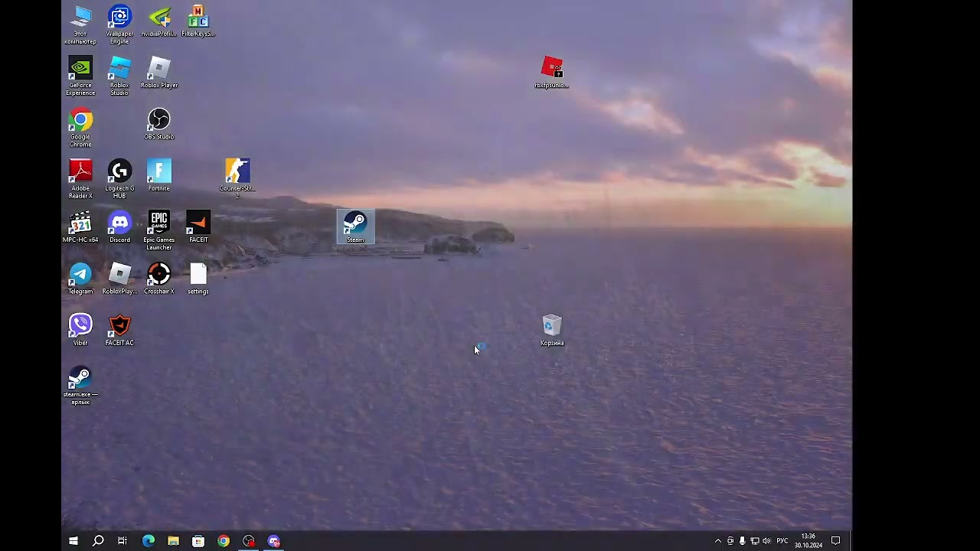Open Microsoft Store from the taskbar
The width and height of the screenshot is (980, 551).
pyautogui.click(x=198, y=541)
